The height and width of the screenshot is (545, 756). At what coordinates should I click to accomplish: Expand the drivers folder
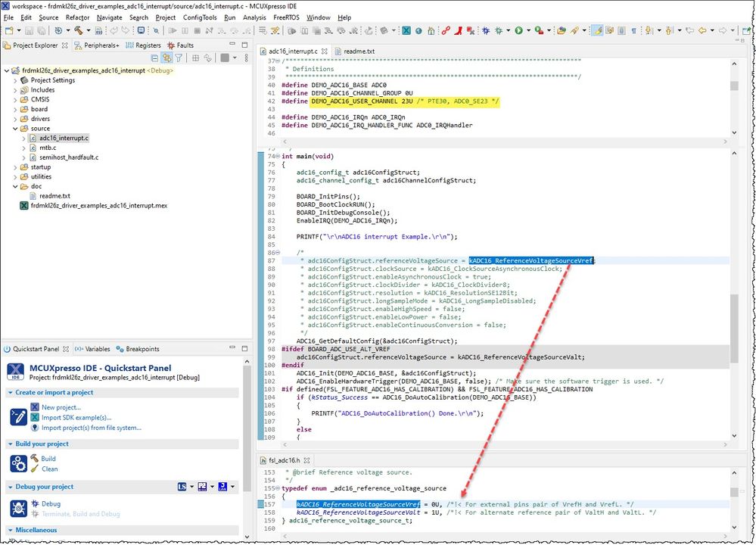15,119
